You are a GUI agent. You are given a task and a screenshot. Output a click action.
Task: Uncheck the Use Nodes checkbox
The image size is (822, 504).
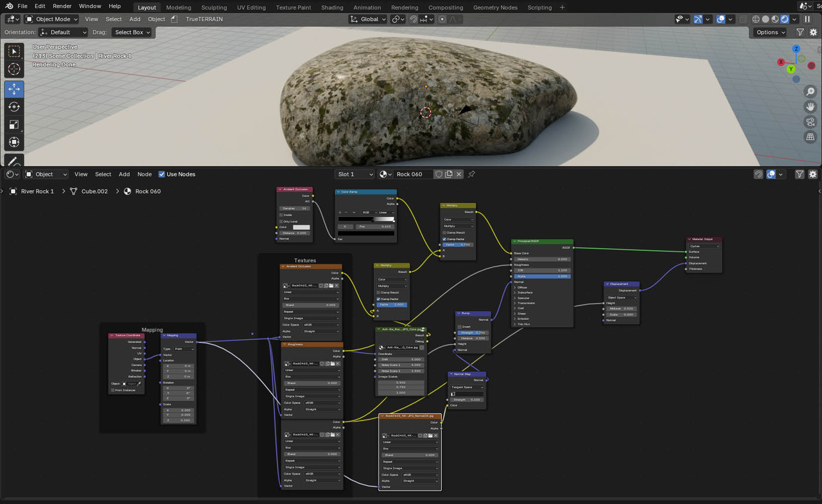[162, 174]
